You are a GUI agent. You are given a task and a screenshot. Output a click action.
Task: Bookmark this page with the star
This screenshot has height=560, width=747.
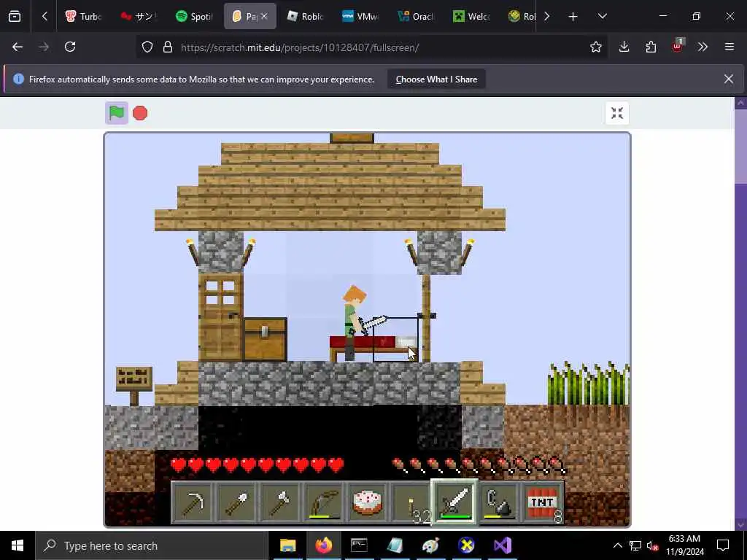point(595,47)
